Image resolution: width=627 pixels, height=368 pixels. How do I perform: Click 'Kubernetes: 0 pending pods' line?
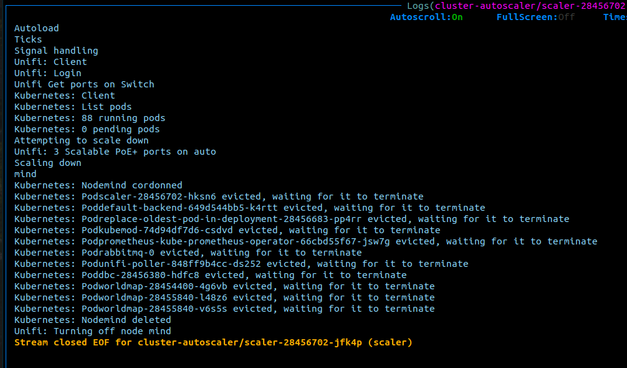[87, 129]
